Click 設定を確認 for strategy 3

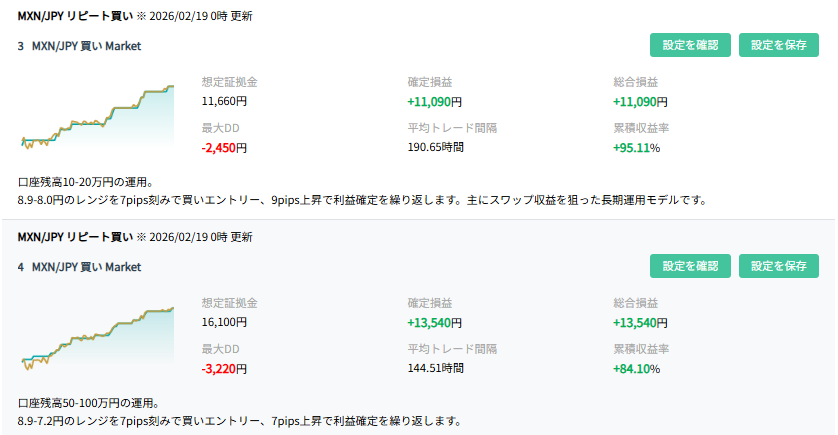coord(690,45)
